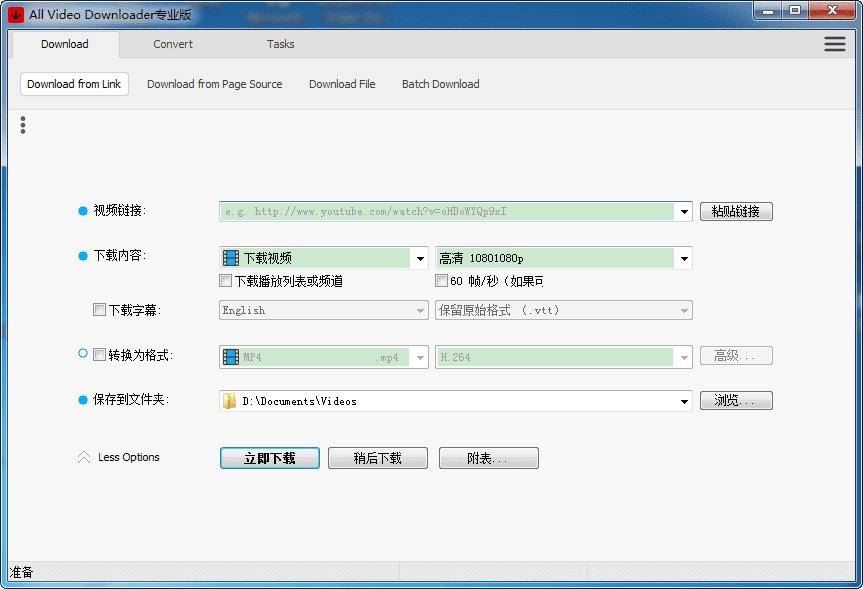Click the three vertical dots icon

[x=23, y=125]
